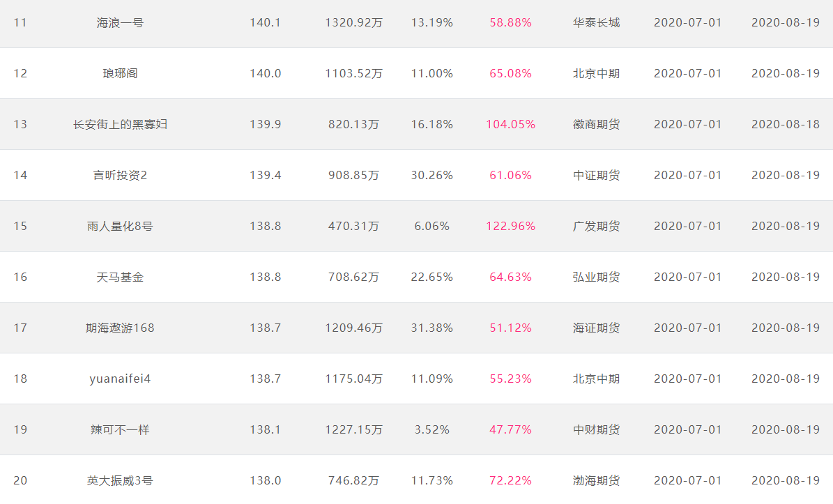
Task: Select 华泰长城 futures company in row 11
Action: click(x=596, y=23)
